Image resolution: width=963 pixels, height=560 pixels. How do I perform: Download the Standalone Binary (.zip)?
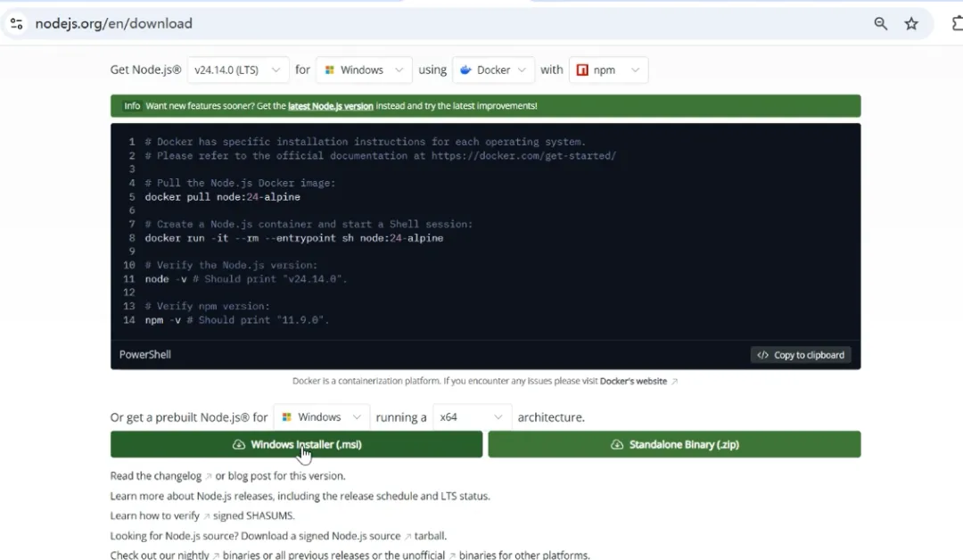pos(674,445)
